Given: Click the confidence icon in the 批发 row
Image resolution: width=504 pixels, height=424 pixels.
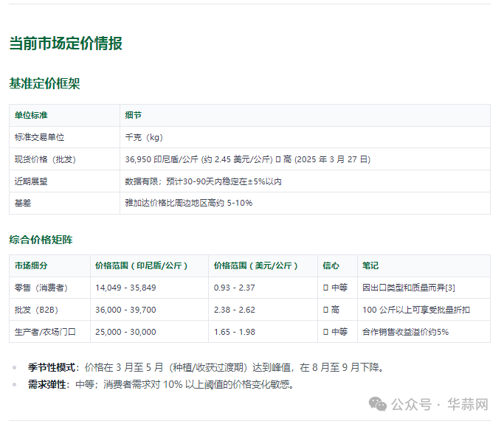Looking at the screenshot, I should (325, 310).
